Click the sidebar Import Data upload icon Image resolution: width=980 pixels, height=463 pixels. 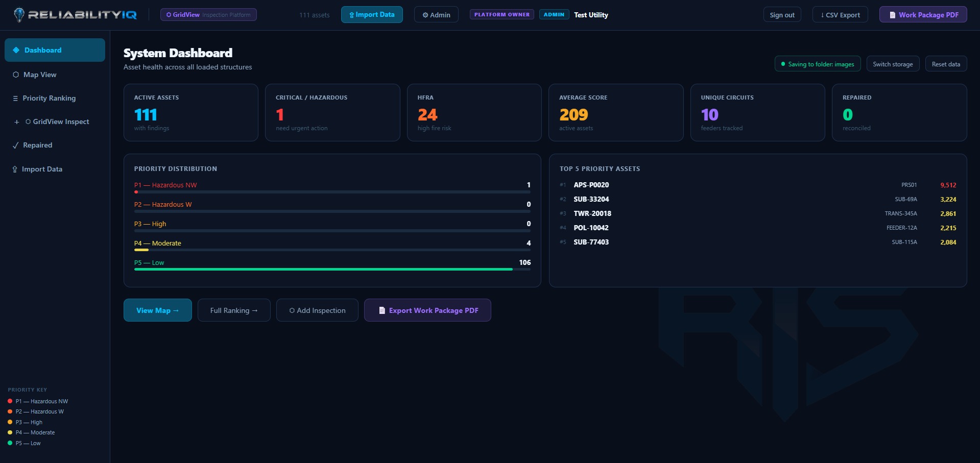(x=15, y=169)
